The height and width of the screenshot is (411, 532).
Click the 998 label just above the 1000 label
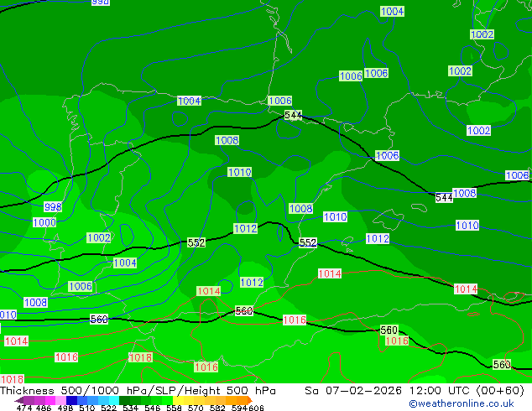coord(53,206)
